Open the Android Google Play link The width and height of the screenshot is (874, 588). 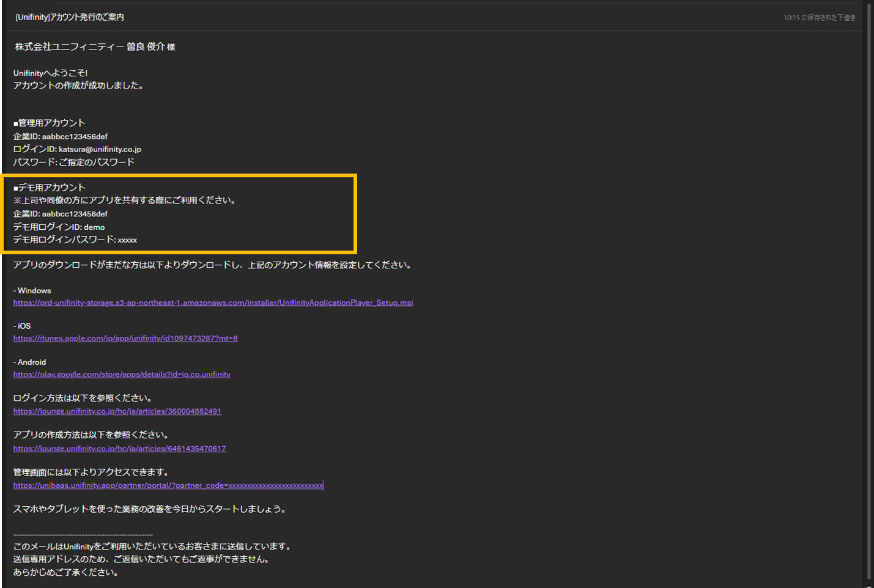click(x=122, y=374)
